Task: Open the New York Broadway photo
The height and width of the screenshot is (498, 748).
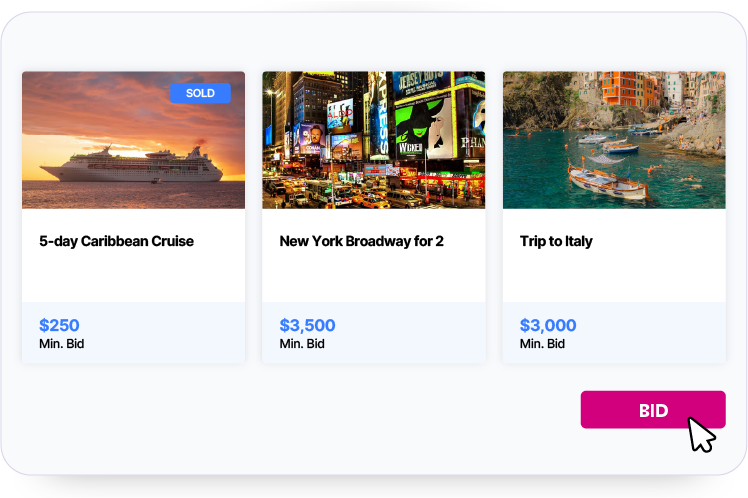Action: (373, 140)
